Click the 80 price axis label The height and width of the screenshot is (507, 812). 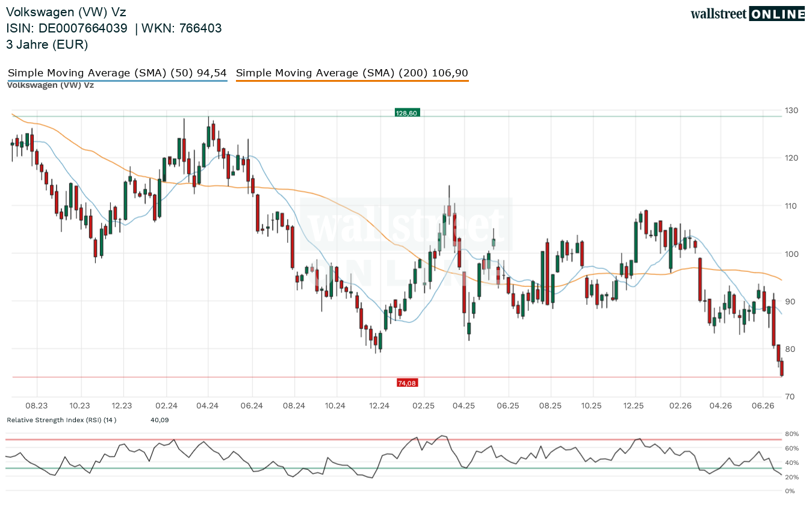[789, 349]
